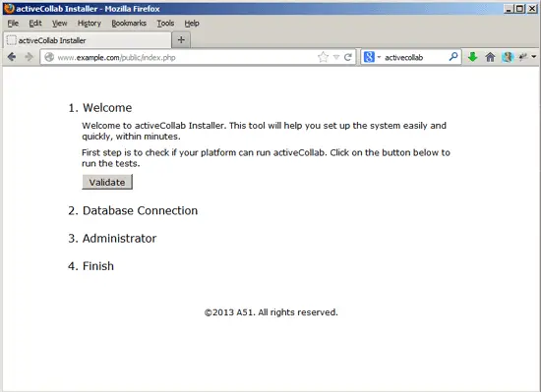The height and width of the screenshot is (392, 541).
Task: Maximize the Firefox window
Action: 520,9
